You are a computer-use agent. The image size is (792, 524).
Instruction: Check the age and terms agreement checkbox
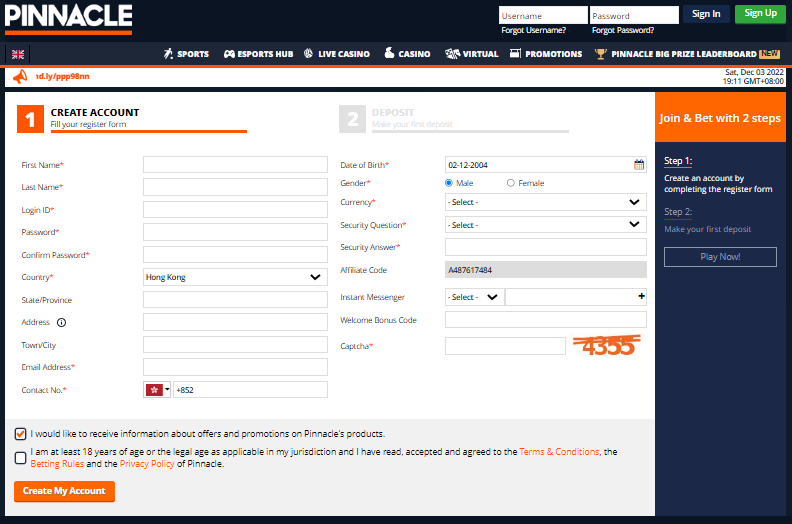click(x=21, y=458)
